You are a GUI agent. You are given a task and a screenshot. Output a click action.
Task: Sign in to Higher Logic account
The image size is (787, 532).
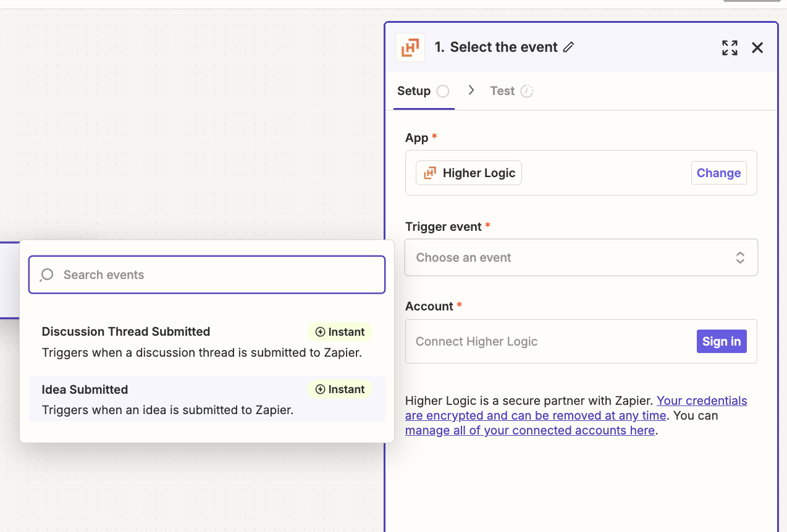(x=722, y=341)
